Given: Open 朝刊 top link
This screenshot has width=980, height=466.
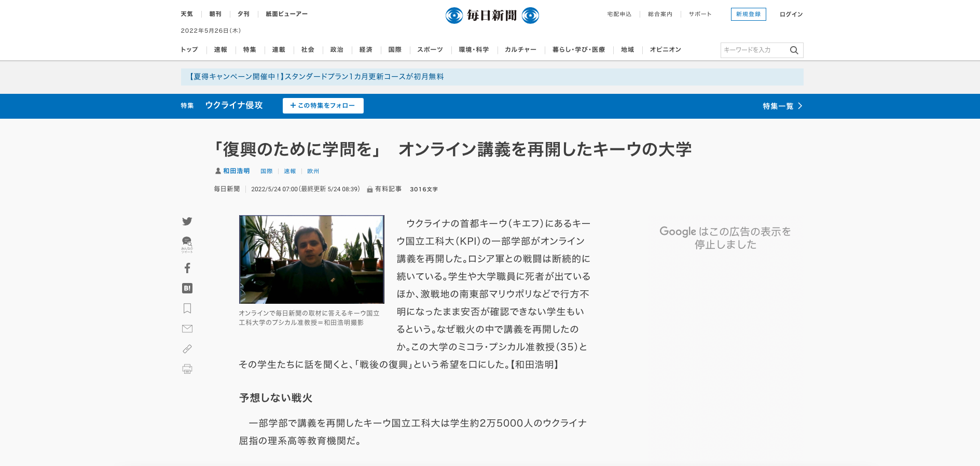Looking at the screenshot, I should pos(215,15).
